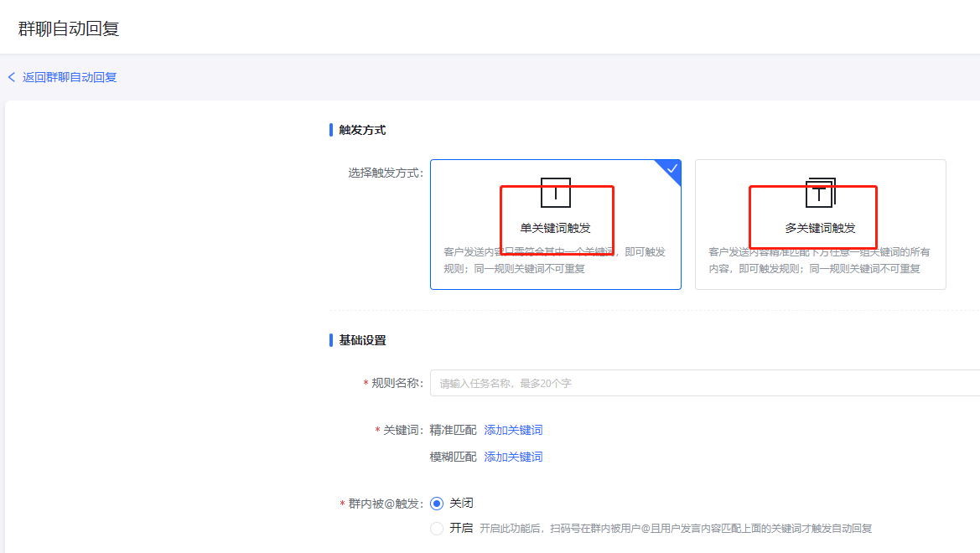Click the 精准匹配 label
This screenshot has width=980, height=553.
coord(453,430)
